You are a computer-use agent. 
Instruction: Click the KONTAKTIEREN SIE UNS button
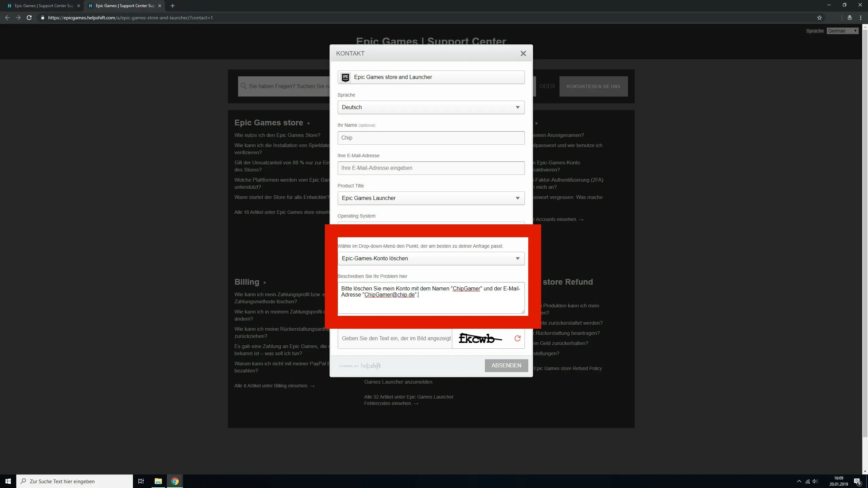point(594,86)
